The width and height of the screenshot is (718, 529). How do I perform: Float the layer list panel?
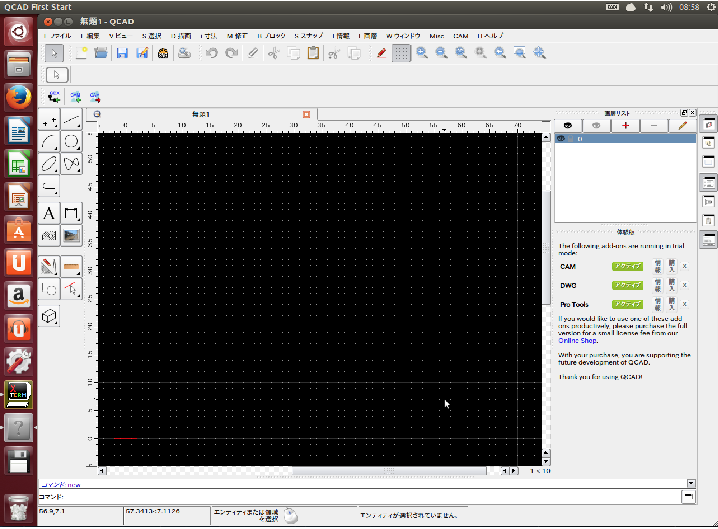pos(684,113)
